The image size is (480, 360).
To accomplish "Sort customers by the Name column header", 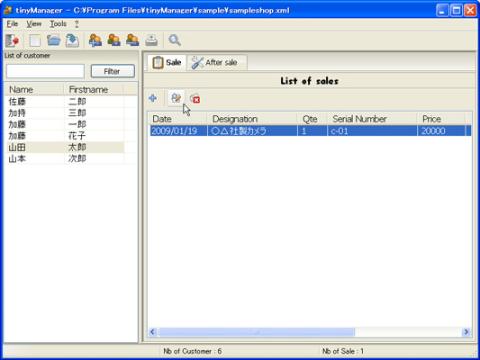I will [34, 90].
